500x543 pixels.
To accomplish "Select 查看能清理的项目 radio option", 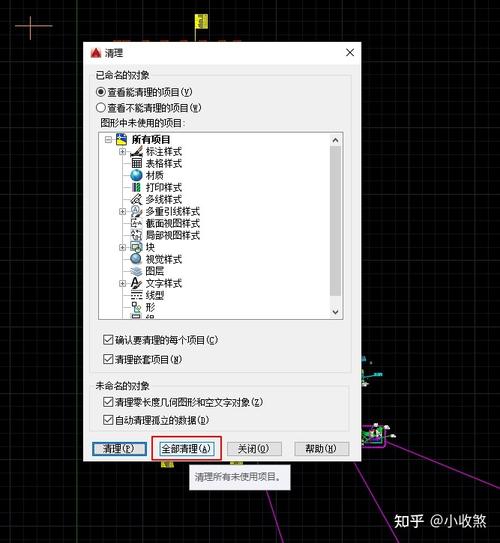I will tap(100, 92).
